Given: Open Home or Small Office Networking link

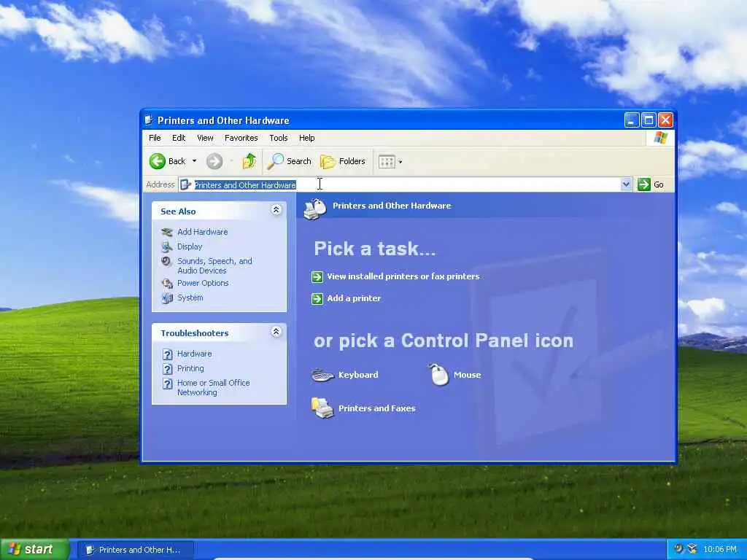Looking at the screenshot, I should (214, 388).
